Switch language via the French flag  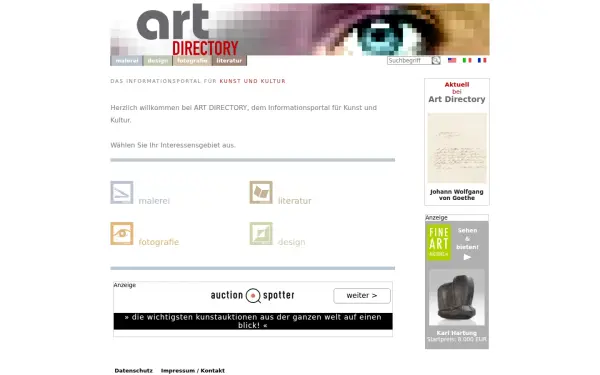coord(482,60)
